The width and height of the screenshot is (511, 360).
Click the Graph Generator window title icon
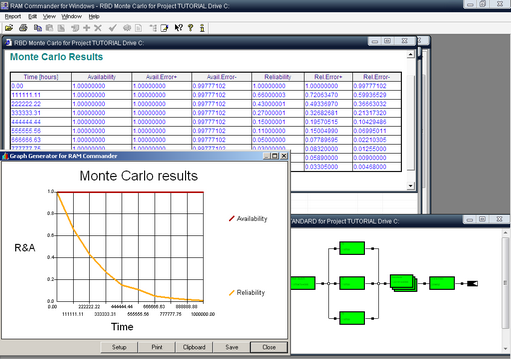5,156
